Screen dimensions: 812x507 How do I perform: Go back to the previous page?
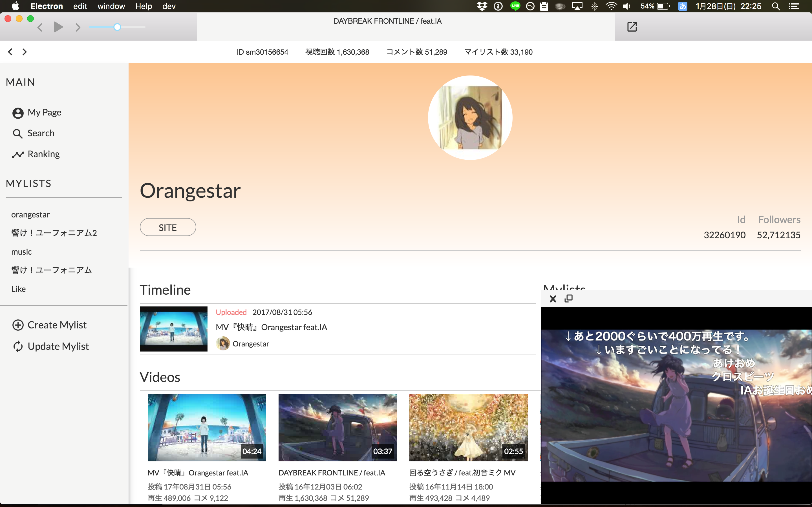[10, 52]
